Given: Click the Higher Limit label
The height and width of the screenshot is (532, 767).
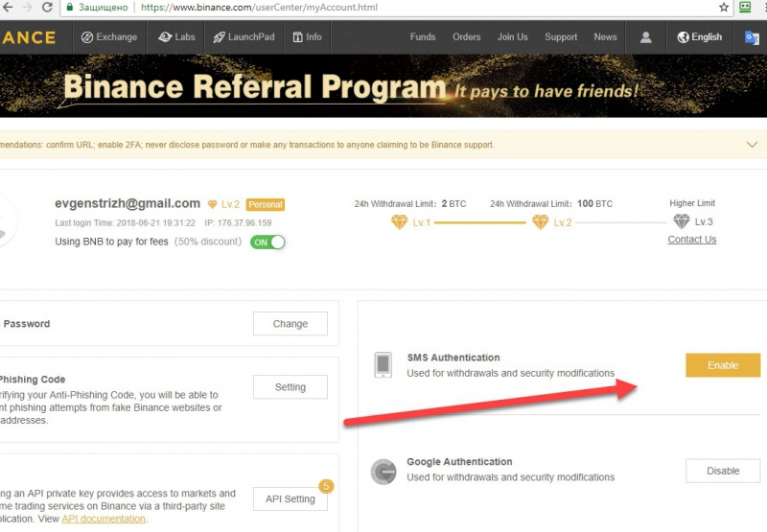Looking at the screenshot, I should pos(692,203).
